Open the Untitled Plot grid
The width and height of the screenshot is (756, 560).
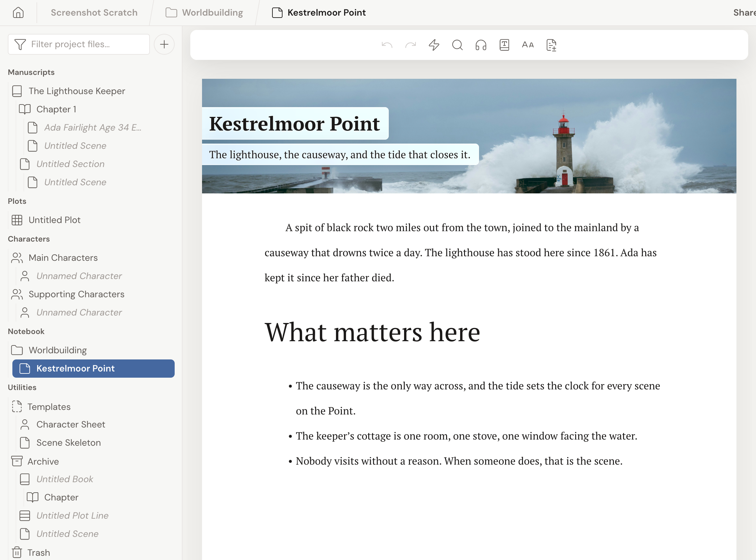click(54, 220)
